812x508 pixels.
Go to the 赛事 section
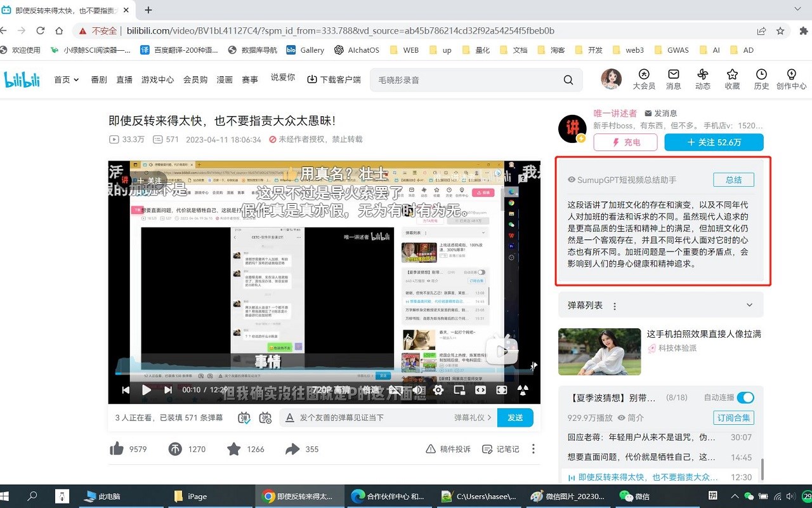click(250, 80)
